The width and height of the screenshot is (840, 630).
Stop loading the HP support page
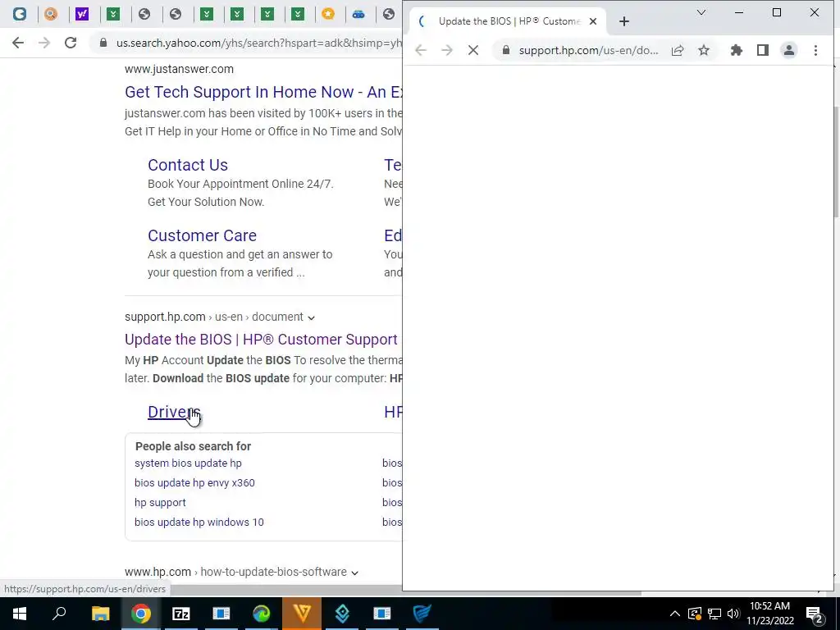473,50
